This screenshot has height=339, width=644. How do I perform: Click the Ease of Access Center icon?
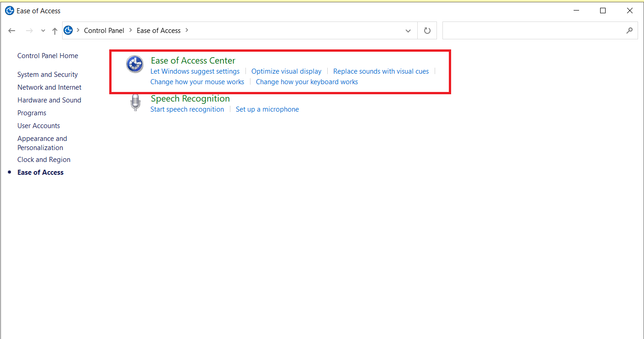[135, 65]
